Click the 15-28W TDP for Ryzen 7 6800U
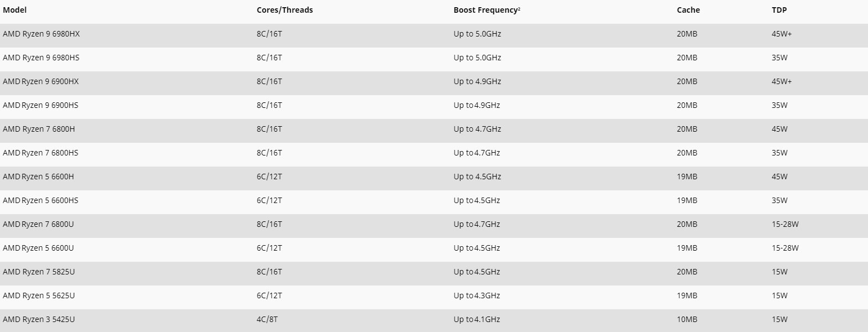This screenshot has height=332, width=868. (x=785, y=224)
